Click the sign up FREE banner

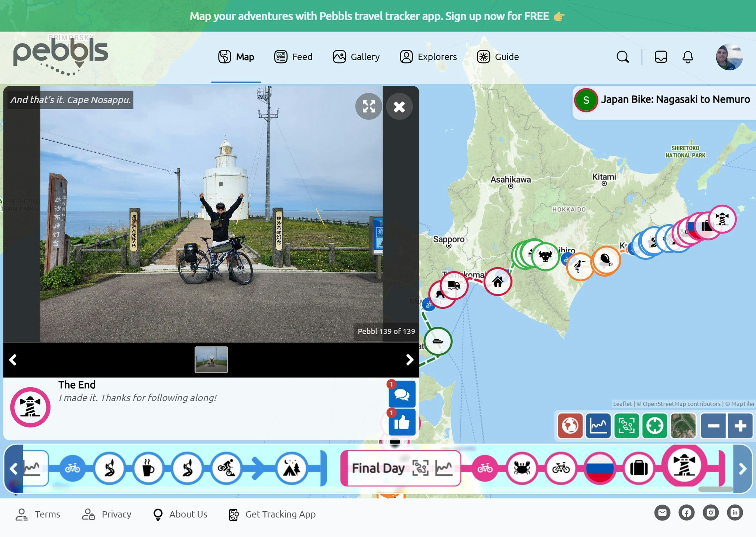tap(378, 16)
